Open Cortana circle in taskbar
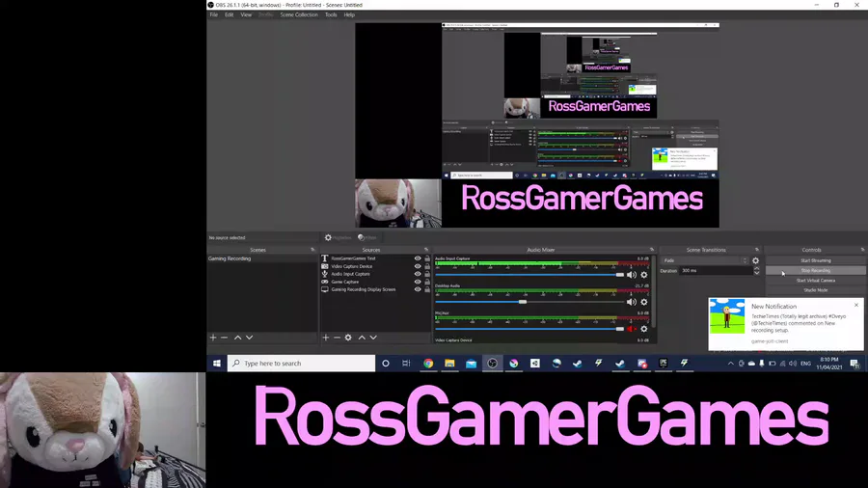 point(386,364)
